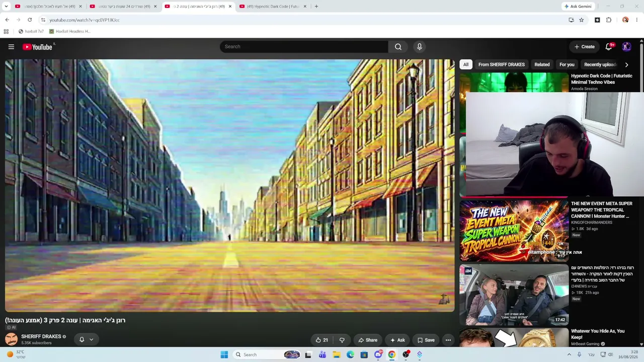Open Chrome from the taskbar
644x362 pixels.
(392, 354)
